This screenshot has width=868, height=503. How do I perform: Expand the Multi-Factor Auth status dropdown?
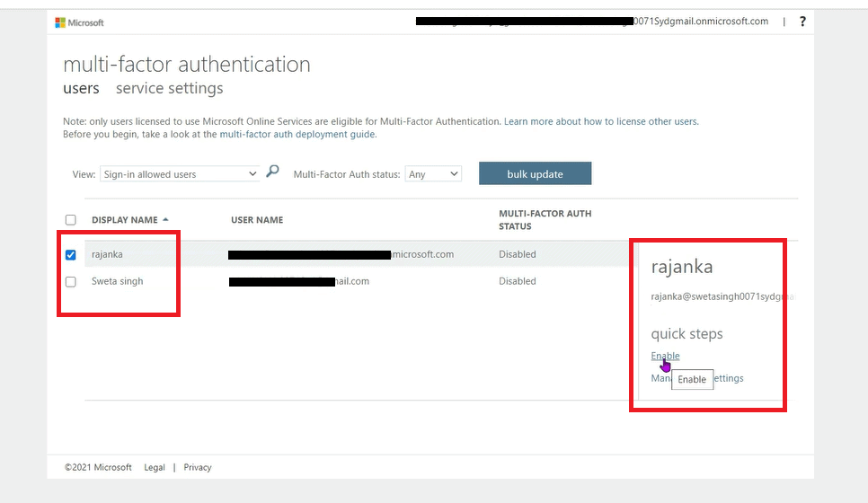[432, 174]
